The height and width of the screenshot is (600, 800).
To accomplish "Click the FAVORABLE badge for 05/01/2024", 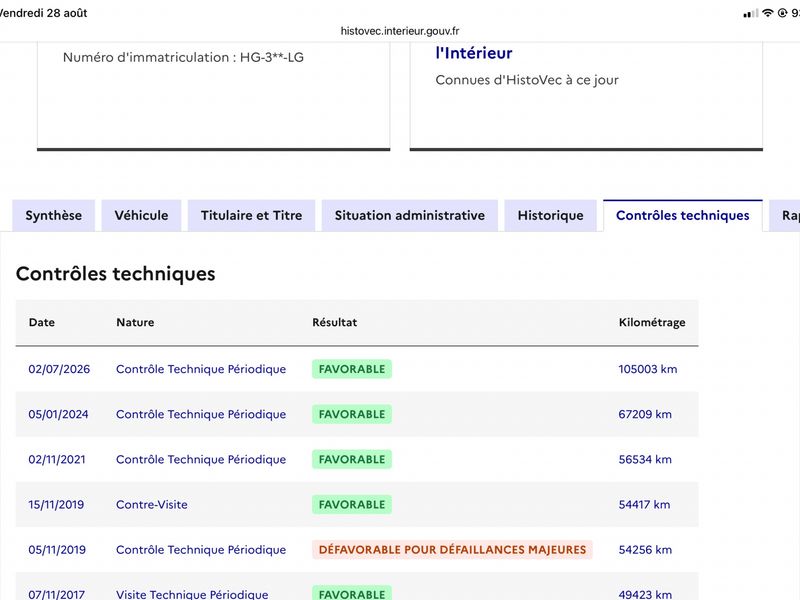I will pyautogui.click(x=352, y=414).
